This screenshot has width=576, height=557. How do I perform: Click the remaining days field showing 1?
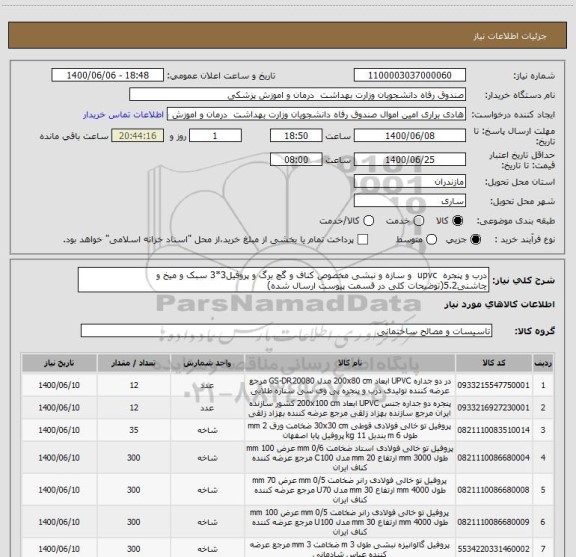click(x=215, y=136)
